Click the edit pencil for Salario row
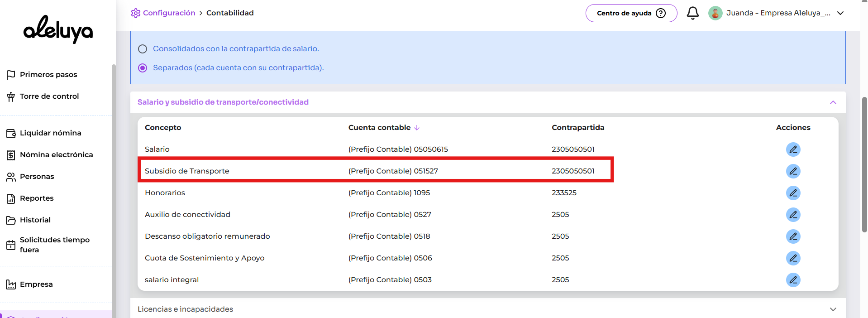 point(793,149)
